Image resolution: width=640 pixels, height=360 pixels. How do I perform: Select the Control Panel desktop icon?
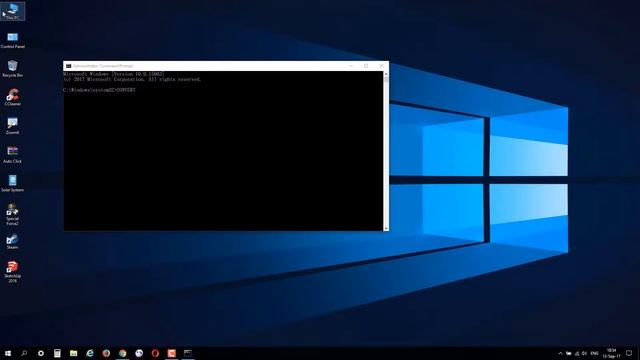(12, 40)
